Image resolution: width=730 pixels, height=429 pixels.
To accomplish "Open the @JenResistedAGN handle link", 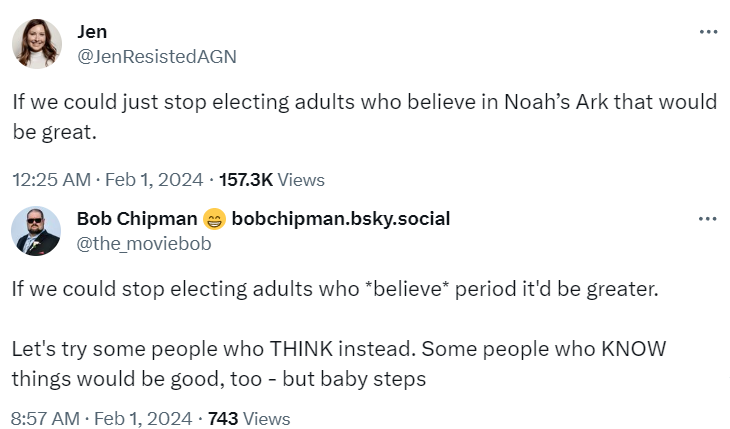I will coord(156,56).
